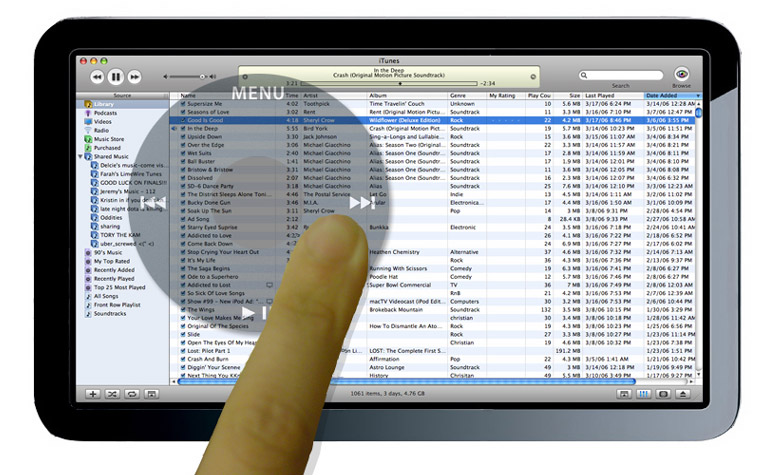Uncheck the Supersize Me checkbox
The width and height of the screenshot is (775, 475).
click(x=183, y=104)
